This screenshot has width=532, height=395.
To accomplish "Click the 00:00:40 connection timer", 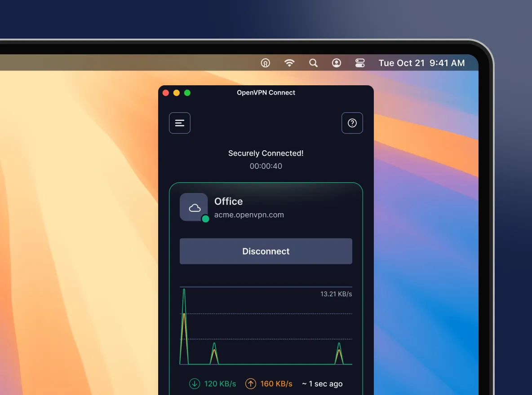I will 266,166.
